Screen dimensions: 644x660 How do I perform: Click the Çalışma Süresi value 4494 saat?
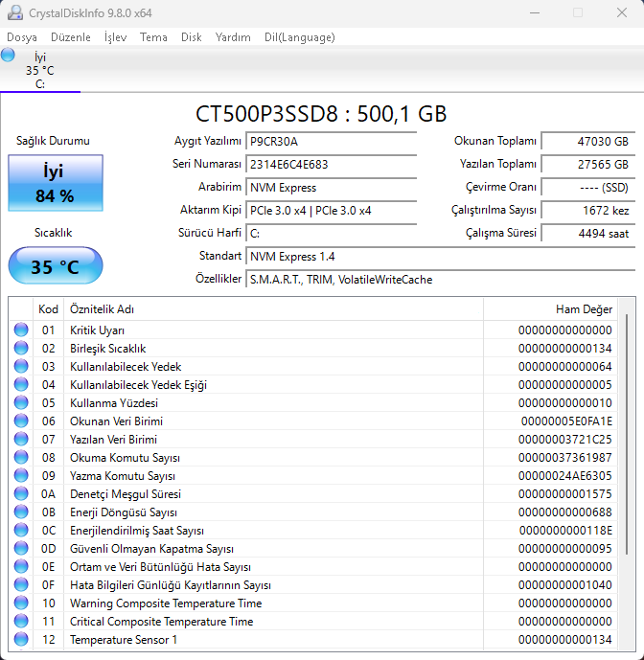click(588, 233)
